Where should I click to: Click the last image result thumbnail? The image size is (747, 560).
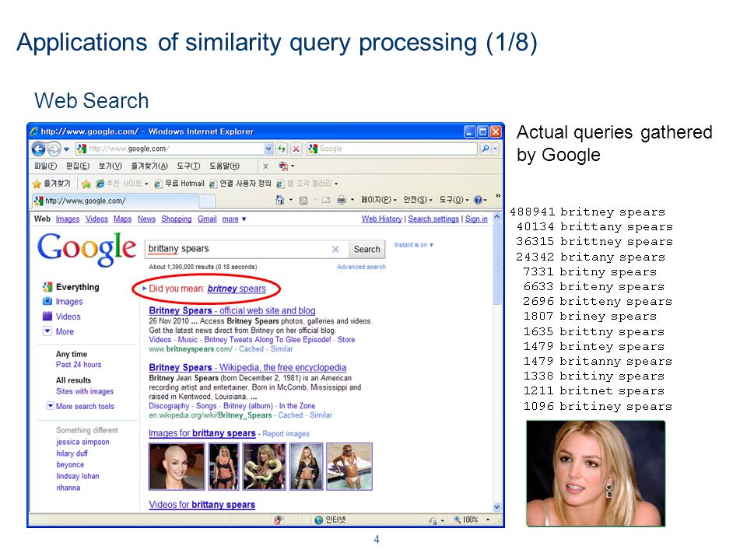point(349,467)
